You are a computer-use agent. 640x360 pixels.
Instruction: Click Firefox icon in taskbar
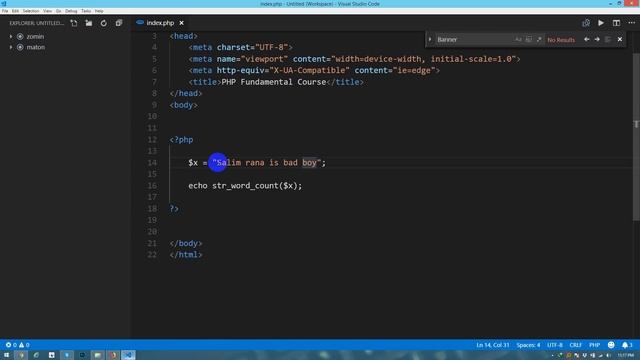pos(113,355)
